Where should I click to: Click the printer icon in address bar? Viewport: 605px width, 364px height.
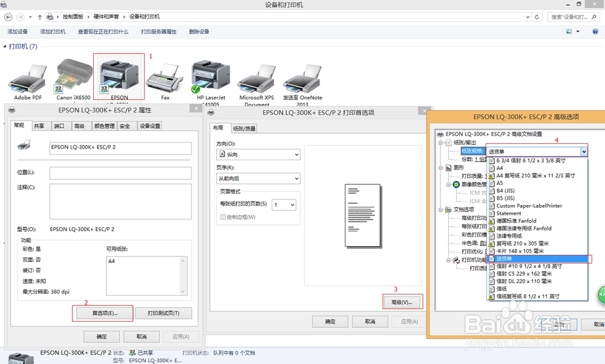(x=50, y=17)
